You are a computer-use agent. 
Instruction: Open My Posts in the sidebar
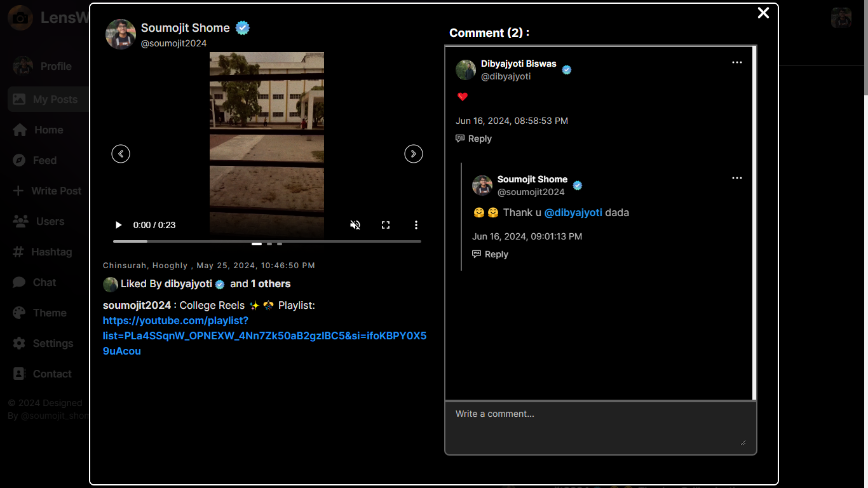(x=48, y=99)
